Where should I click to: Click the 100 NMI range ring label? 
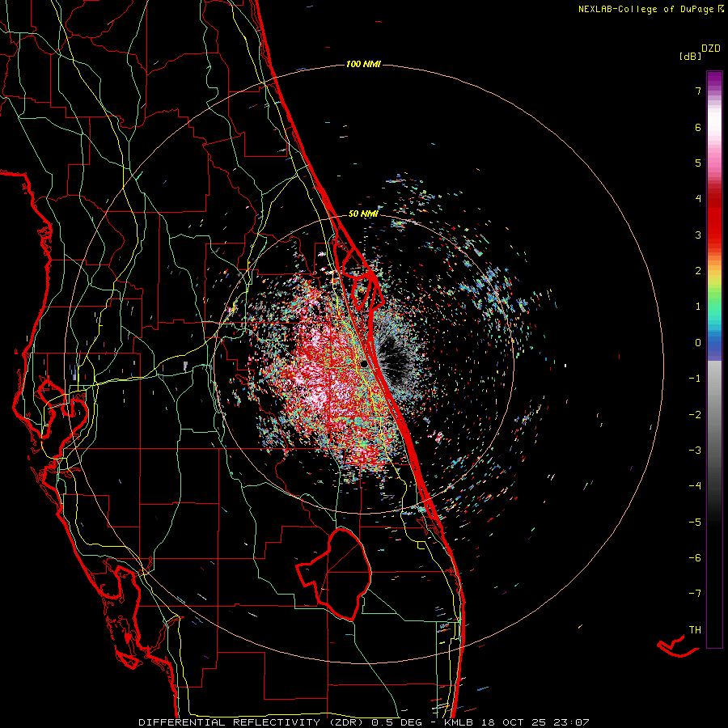coord(363,64)
